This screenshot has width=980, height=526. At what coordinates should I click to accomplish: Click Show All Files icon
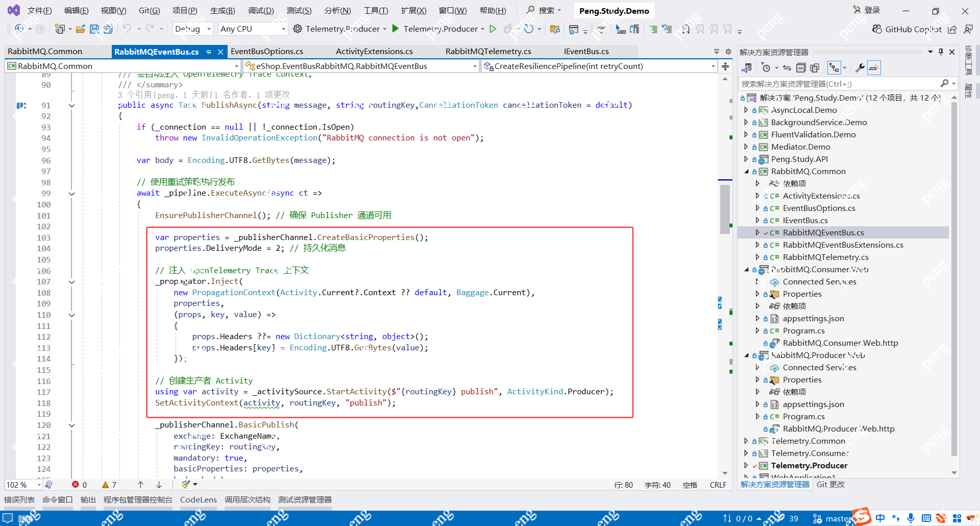point(815,68)
